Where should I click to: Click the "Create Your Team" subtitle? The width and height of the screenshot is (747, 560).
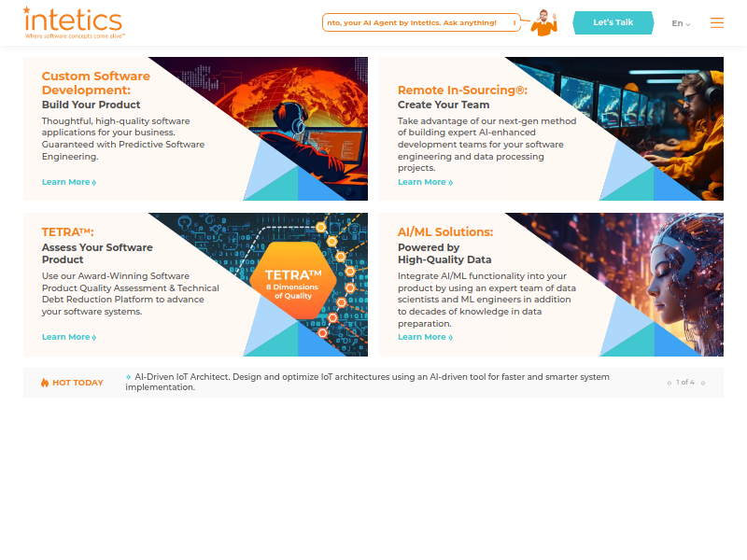pyautogui.click(x=444, y=105)
